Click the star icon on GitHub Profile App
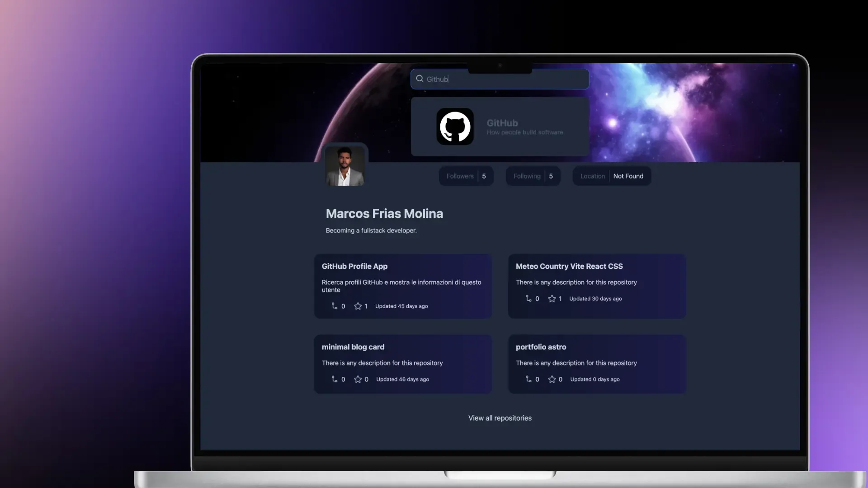The height and width of the screenshot is (488, 868). click(x=358, y=306)
